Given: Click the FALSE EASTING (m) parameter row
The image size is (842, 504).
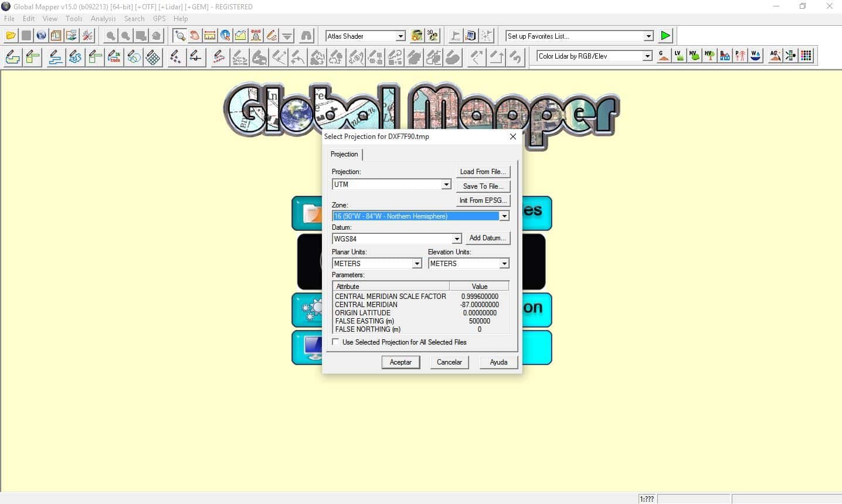Looking at the screenshot, I should (x=420, y=321).
